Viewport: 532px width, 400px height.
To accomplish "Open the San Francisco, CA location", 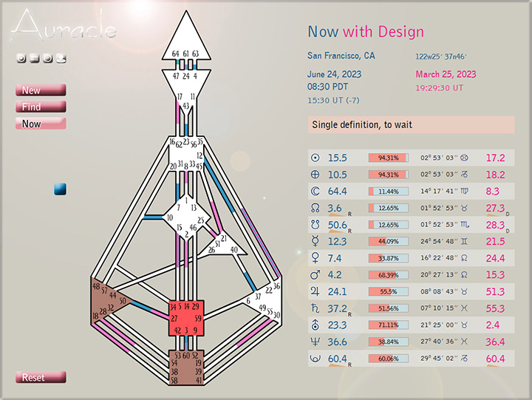I will pyautogui.click(x=341, y=55).
